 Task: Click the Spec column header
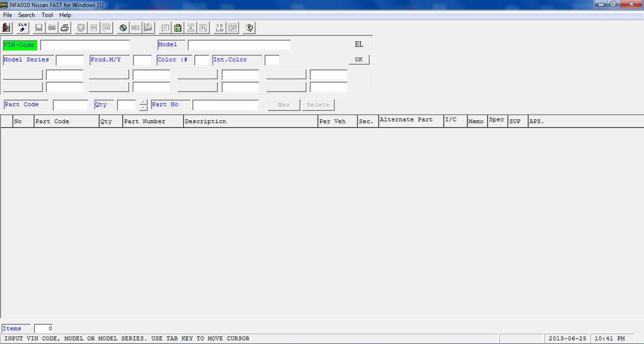tap(497, 121)
